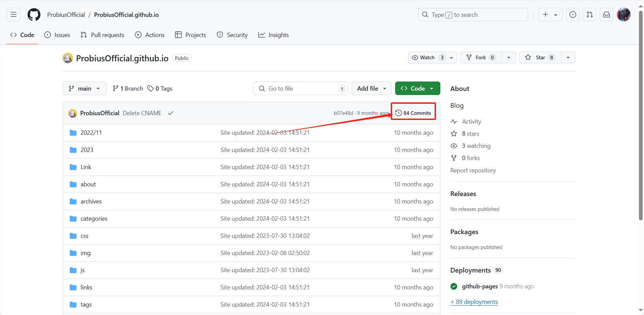Open the Add file dropdown
The height and width of the screenshot is (315, 644).
tap(372, 88)
